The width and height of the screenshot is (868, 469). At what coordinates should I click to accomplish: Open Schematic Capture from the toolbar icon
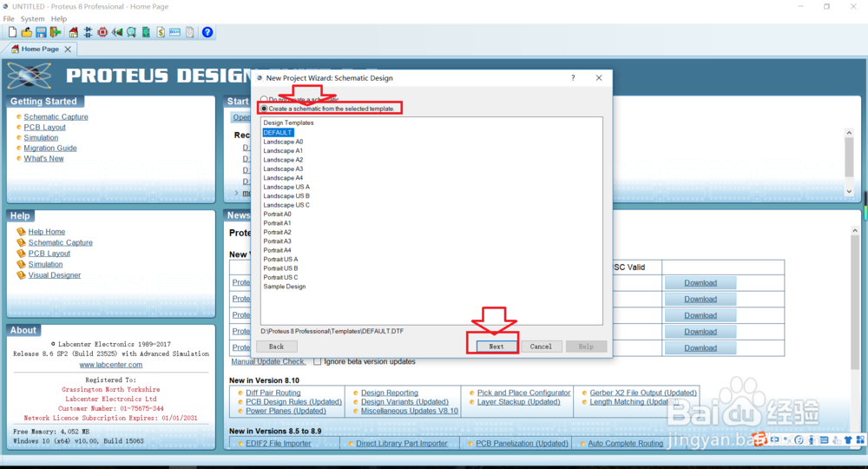point(88,32)
